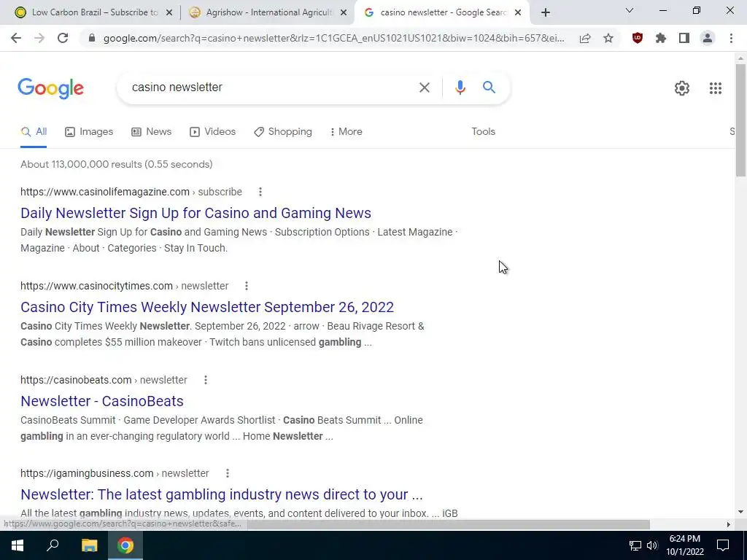
Task: Click About 113,000,000 results text
Action: (x=116, y=164)
